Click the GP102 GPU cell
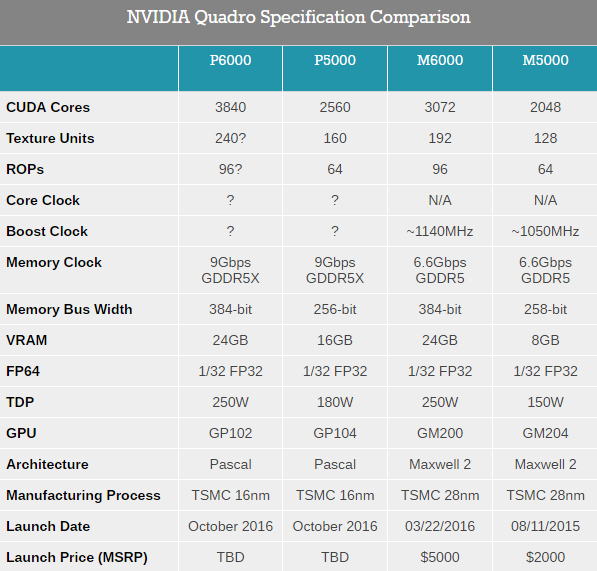Viewport: 597px width, 571px height. (x=230, y=433)
